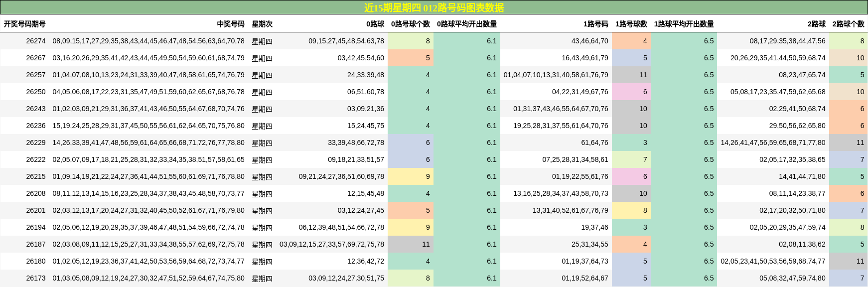
Task: Click period number 26208
Action: [36, 193]
